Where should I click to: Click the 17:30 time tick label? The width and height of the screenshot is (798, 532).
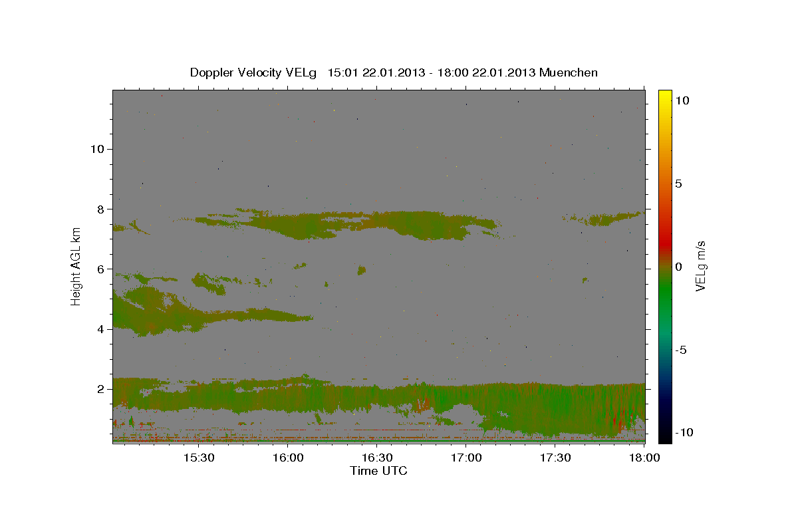point(556,458)
